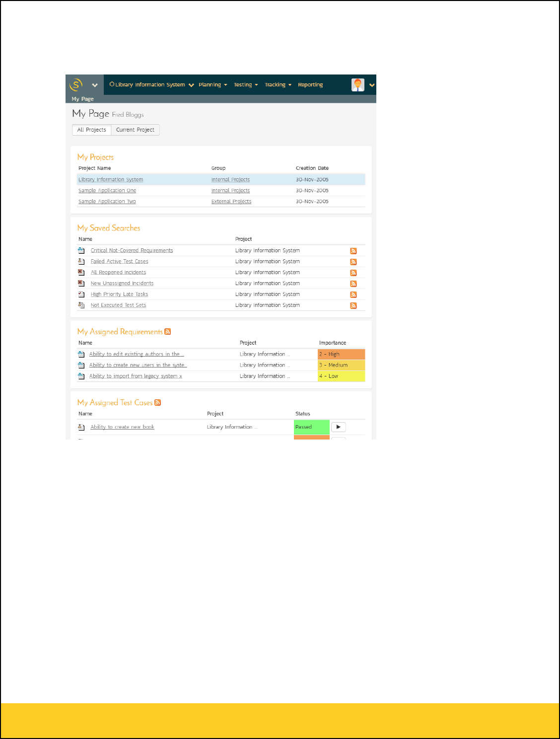The width and height of the screenshot is (560, 739).
Task: Subscribe to RSS feed for Critical Not-Covered Requirements
Action: (353, 251)
